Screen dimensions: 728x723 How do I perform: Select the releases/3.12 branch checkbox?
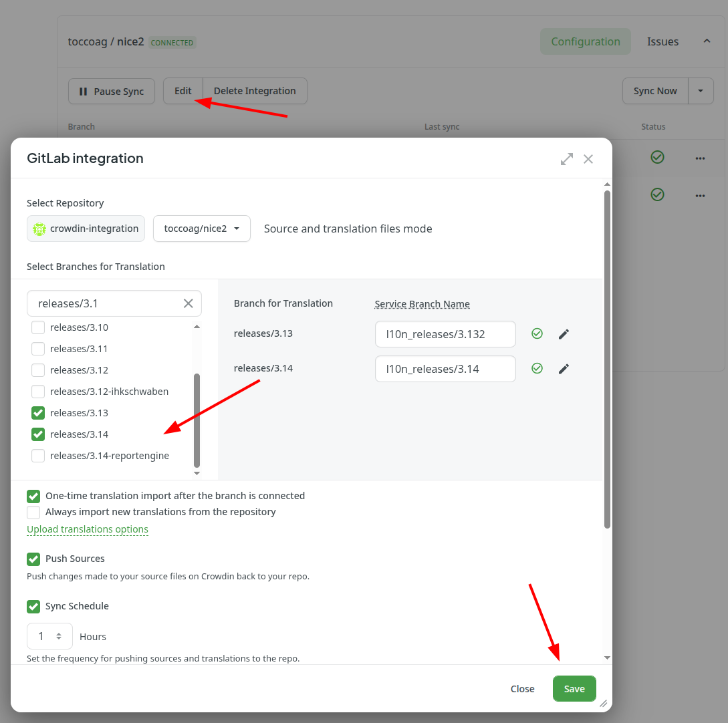[38, 370]
